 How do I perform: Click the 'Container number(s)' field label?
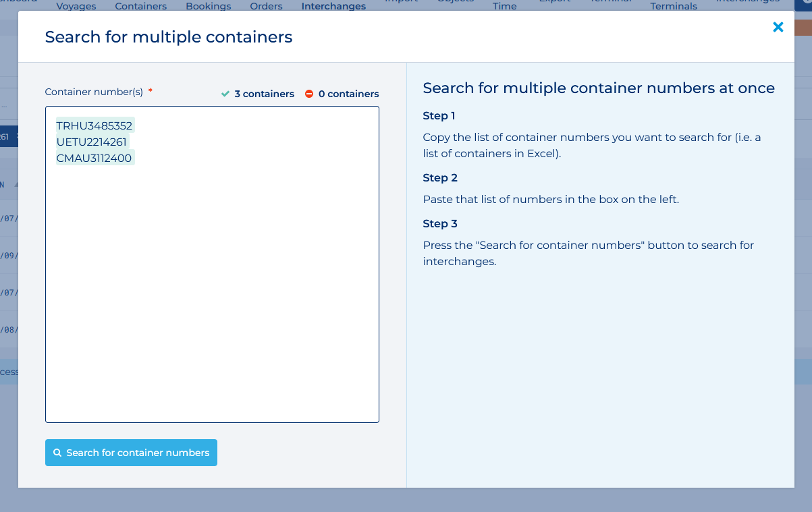point(94,91)
